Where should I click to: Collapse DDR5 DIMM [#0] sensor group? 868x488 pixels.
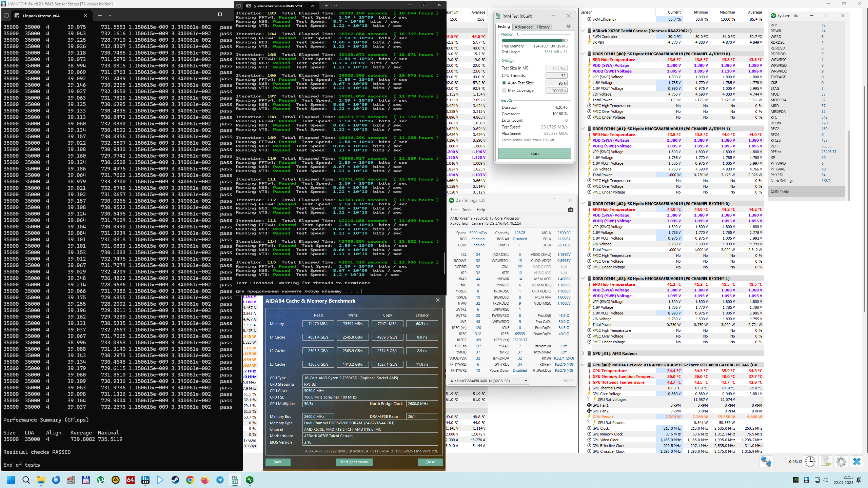583,54
